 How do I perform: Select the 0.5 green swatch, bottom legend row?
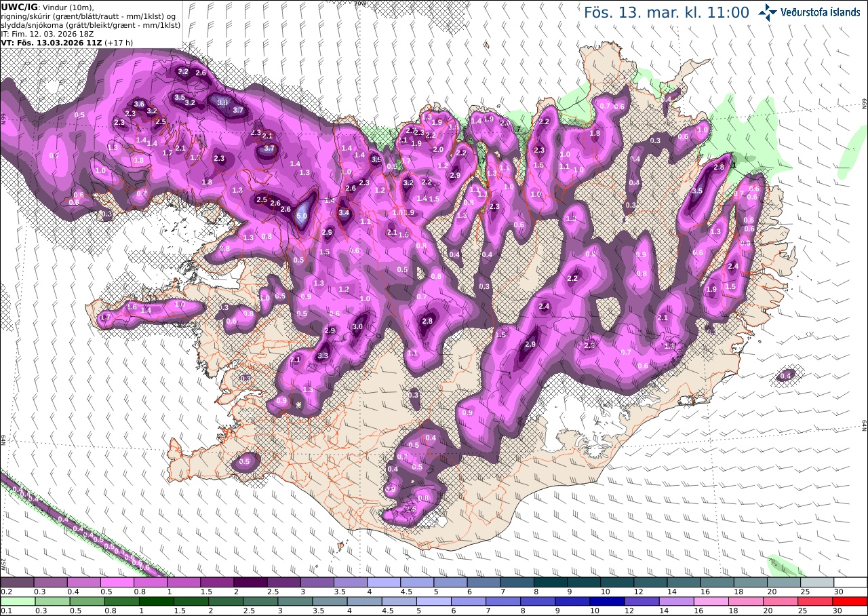(87, 601)
